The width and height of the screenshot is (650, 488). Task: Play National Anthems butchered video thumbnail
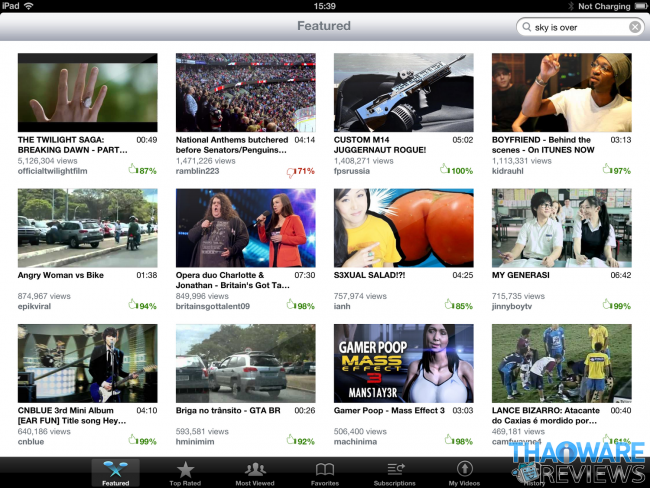tap(245, 92)
